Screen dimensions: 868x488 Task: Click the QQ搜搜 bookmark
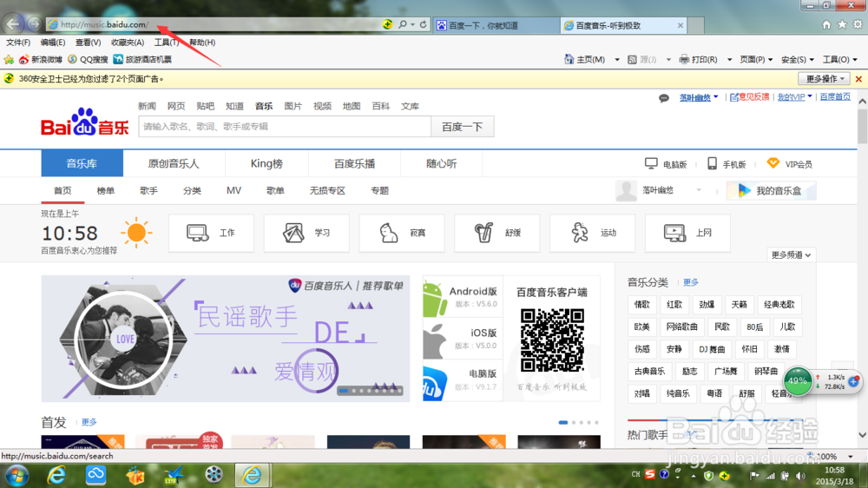point(88,59)
